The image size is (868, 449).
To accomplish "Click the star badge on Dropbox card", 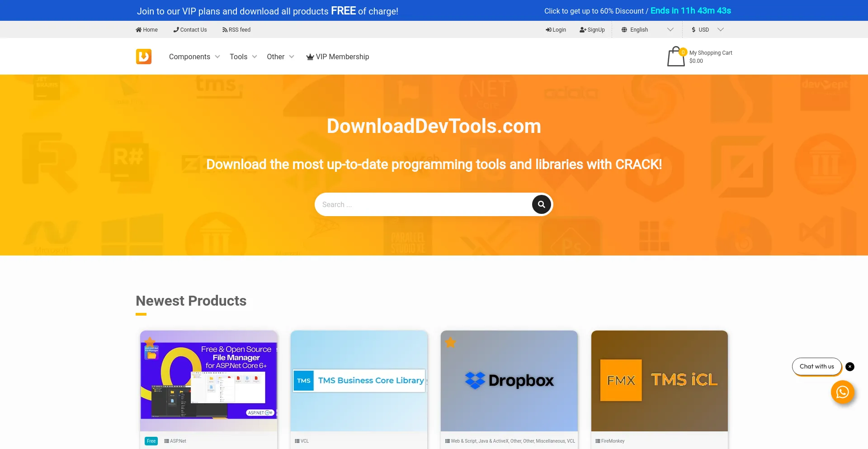I will point(450,342).
